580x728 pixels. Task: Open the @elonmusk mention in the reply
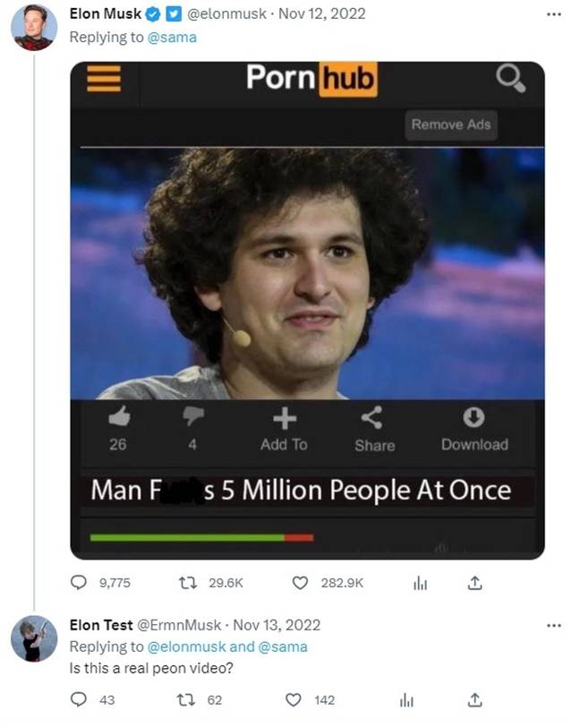pyautogui.click(x=186, y=647)
